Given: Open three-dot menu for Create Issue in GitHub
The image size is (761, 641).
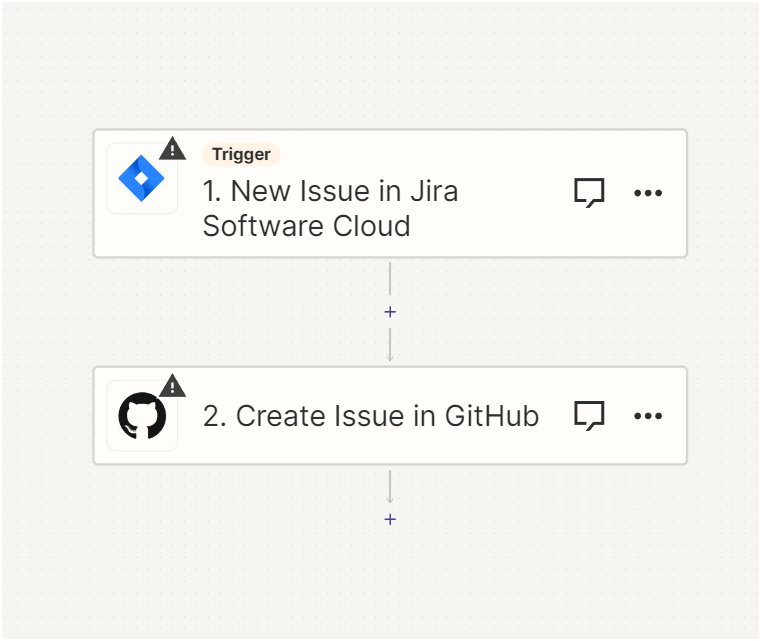Looking at the screenshot, I should click(648, 416).
